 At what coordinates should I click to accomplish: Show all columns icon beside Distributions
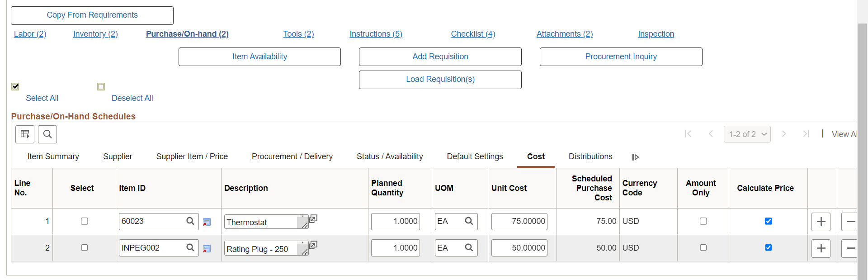tap(635, 157)
